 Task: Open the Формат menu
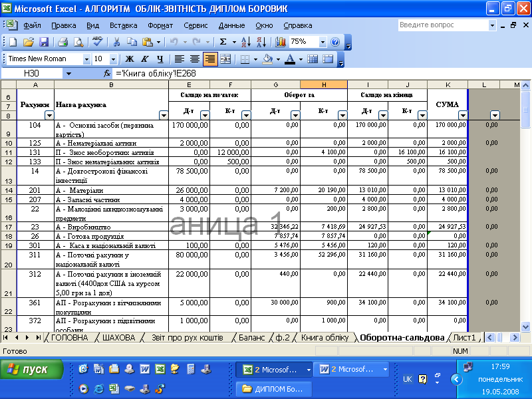(x=160, y=25)
